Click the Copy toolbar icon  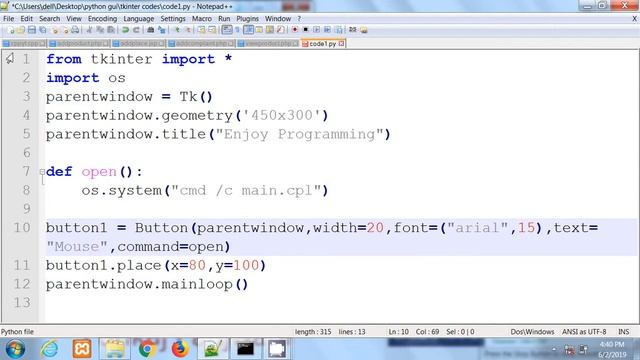100,30
